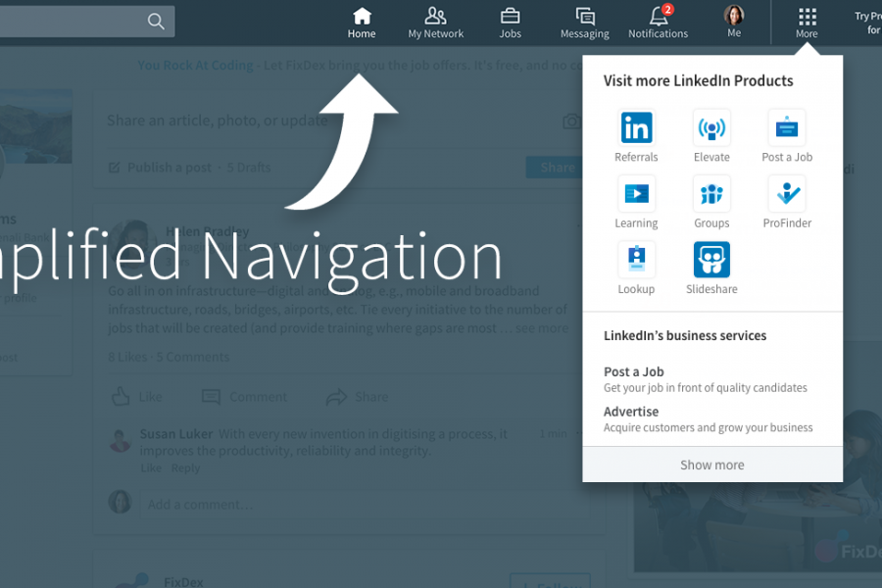Screen dimensions: 882x588
Task: Click the camera icon in share box
Action: tap(571, 121)
